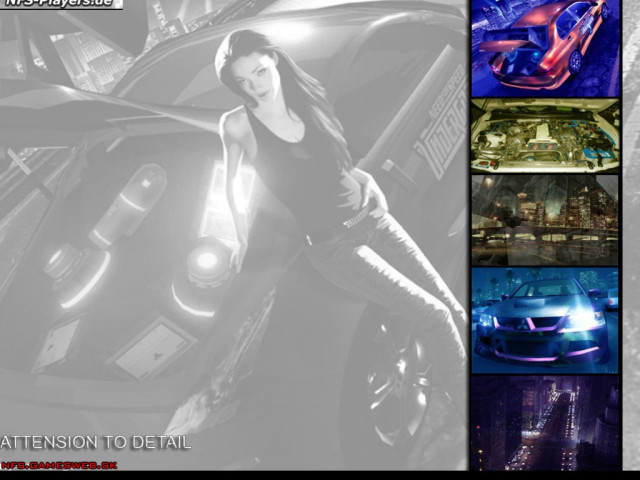Image resolution: width=640 pixels, height=480 pixels.
Task: Click the NFS-Players.de logo text
Action: click(59, 3)
